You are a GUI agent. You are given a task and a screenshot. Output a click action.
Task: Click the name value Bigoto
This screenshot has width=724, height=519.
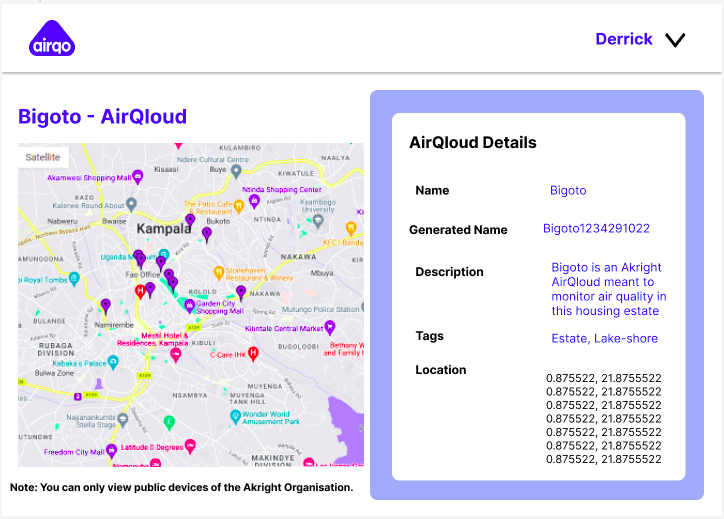coord(568,190)
